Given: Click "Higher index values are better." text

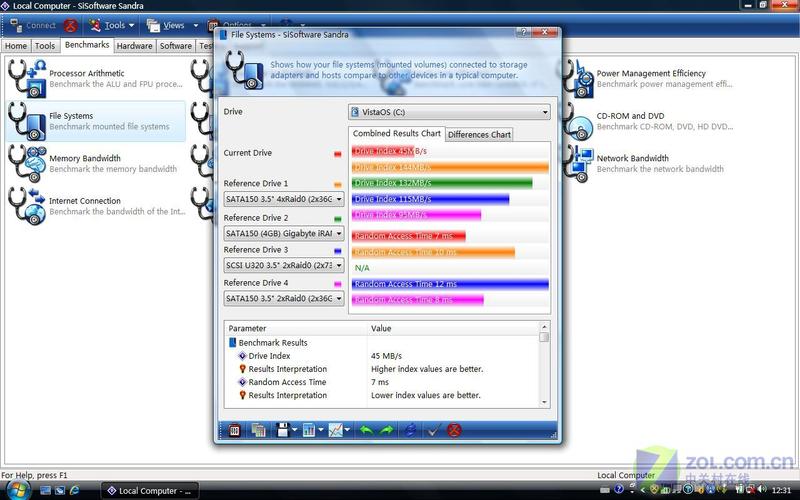Looking at the screenshot, I should pyautogui.click(x=427, y=369).
